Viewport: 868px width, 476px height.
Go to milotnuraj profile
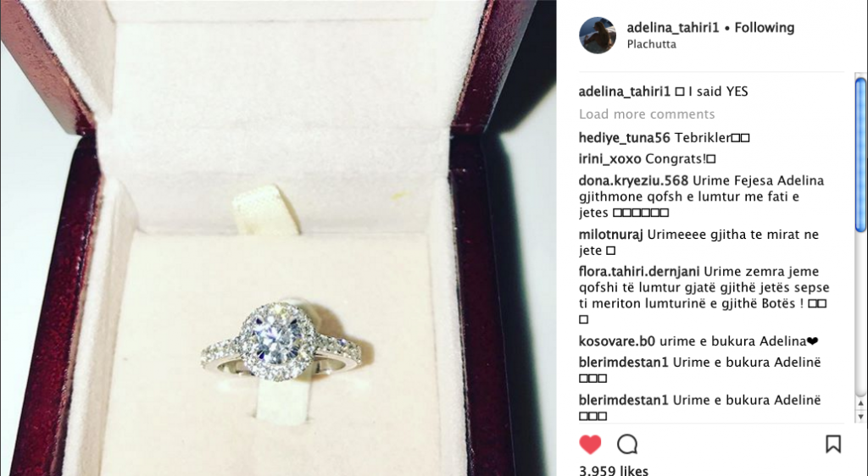pyautogui.click(x=610, y=235)
